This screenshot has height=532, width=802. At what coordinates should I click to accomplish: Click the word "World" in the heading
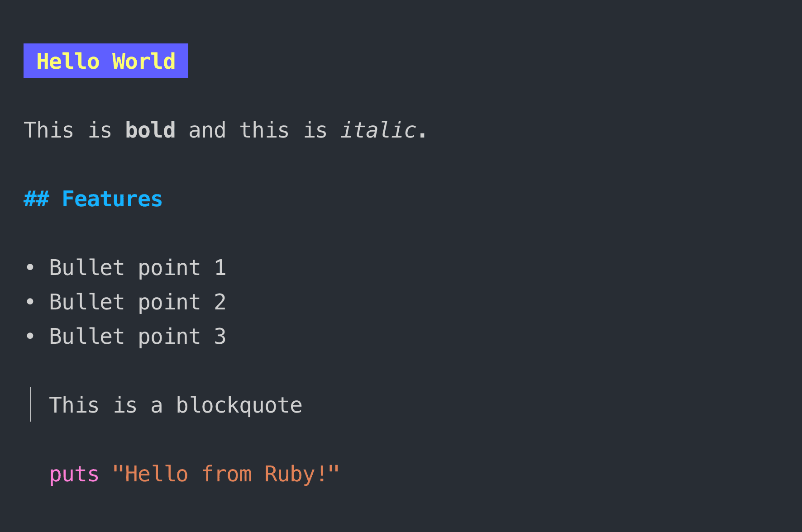(143, 61)
